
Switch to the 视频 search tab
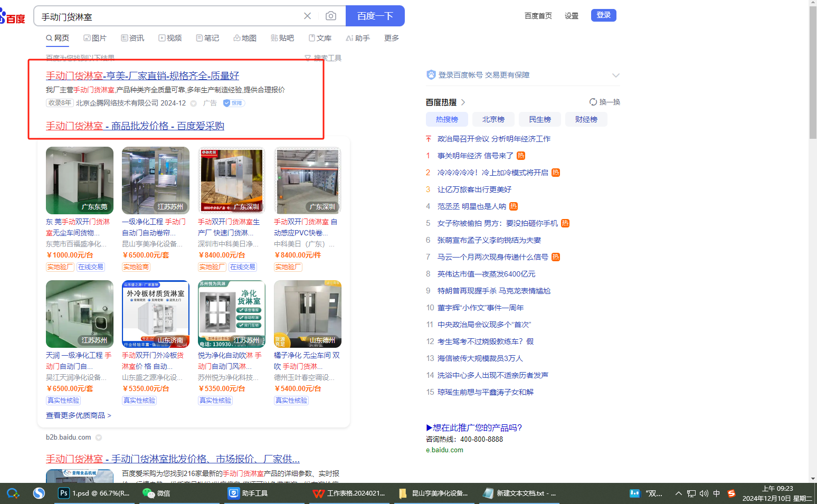(170, 38)
